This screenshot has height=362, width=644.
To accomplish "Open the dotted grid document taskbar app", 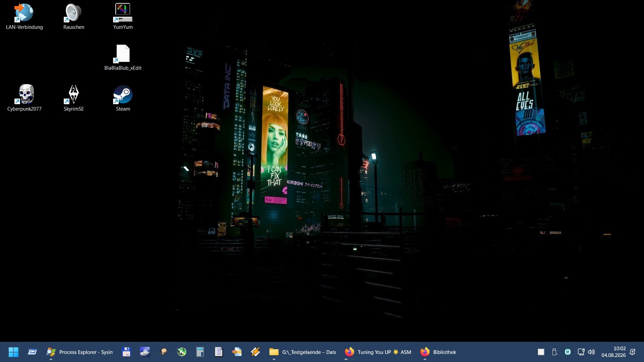I will [x=219, y=352].
